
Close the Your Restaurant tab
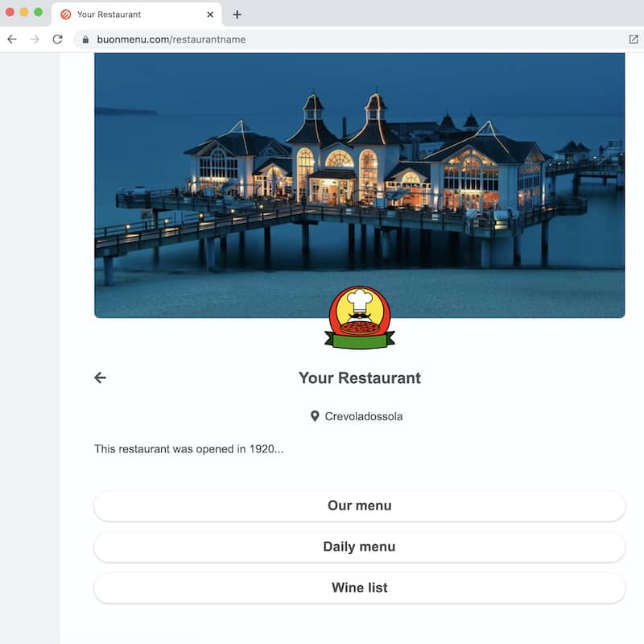click(x=210, y=14)
